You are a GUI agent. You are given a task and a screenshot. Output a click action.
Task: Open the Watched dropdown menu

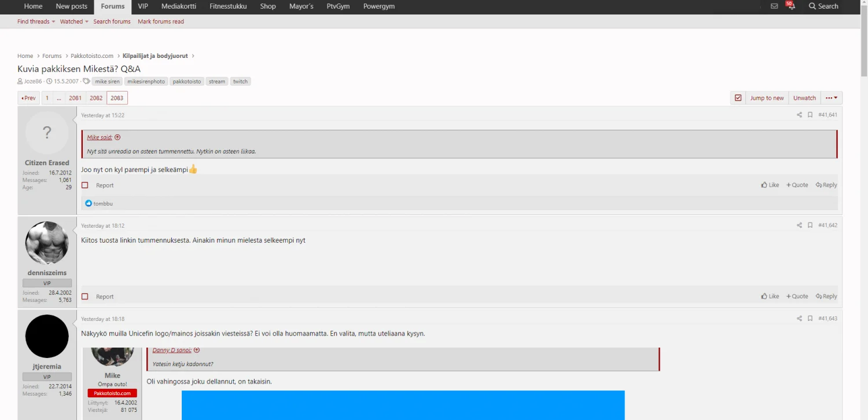[x=72, y=21]
